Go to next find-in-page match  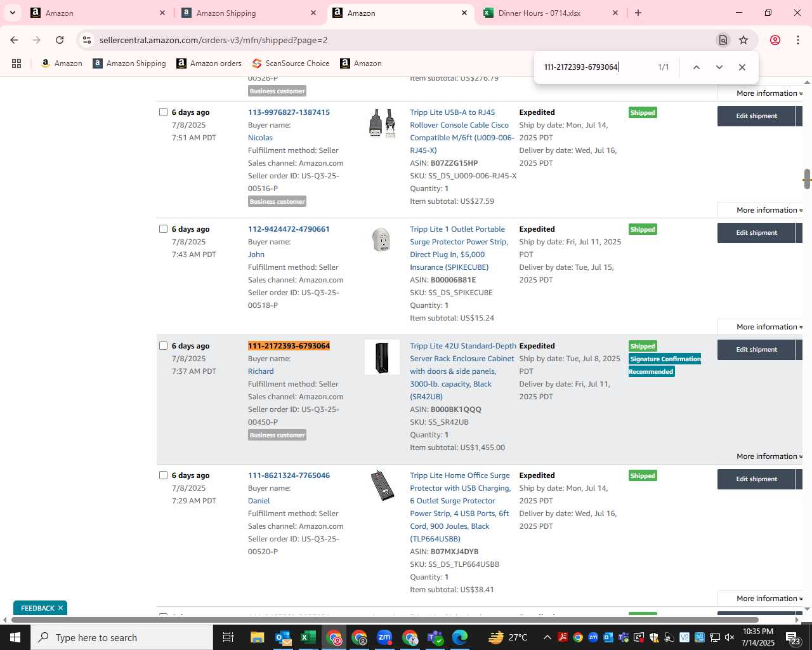click(x=719, y=67)
